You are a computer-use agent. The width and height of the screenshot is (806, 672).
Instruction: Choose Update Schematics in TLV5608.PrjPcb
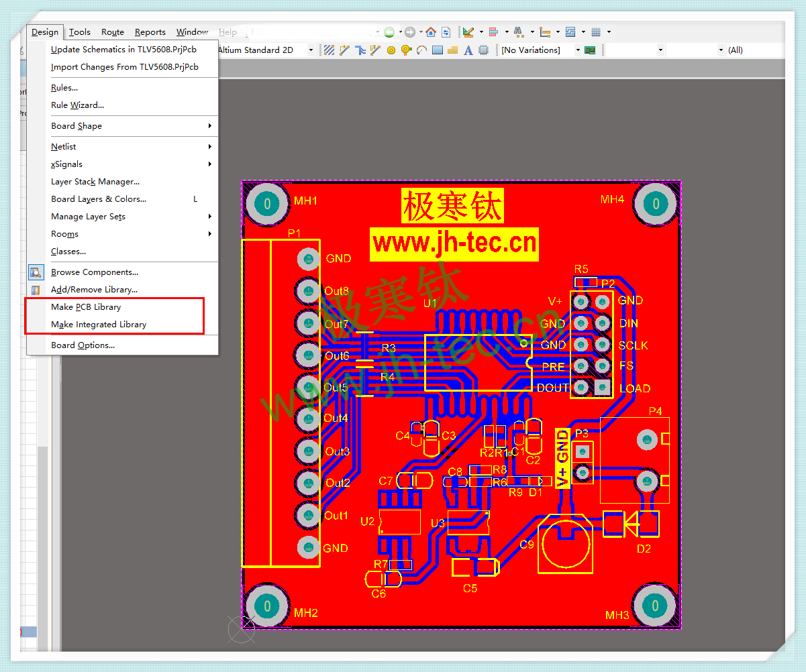(123, 50)
